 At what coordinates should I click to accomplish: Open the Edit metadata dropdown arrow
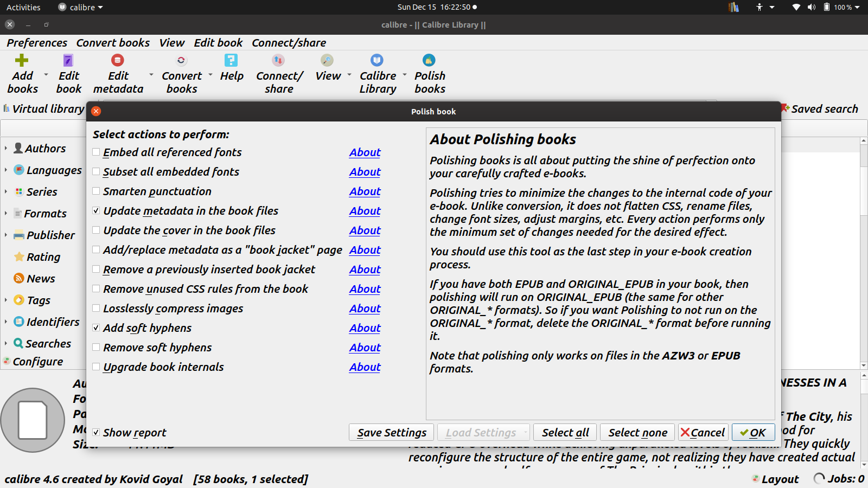coord(151,75)
